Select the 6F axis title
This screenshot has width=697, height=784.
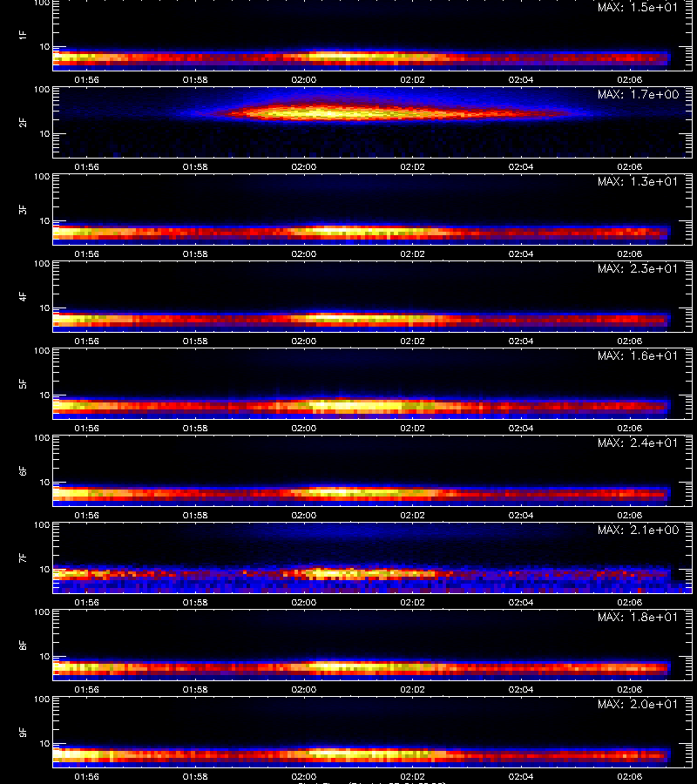(23, 470)
